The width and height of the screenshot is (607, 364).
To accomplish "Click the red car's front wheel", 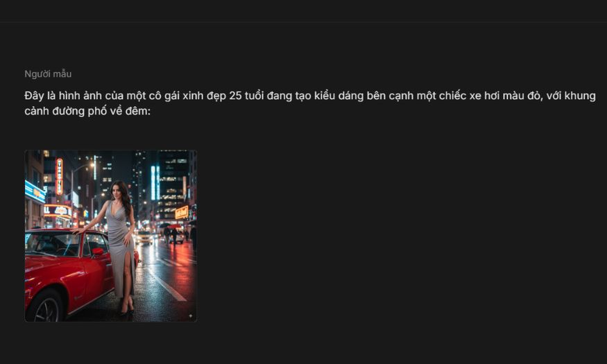I will (x=46, y=306).
